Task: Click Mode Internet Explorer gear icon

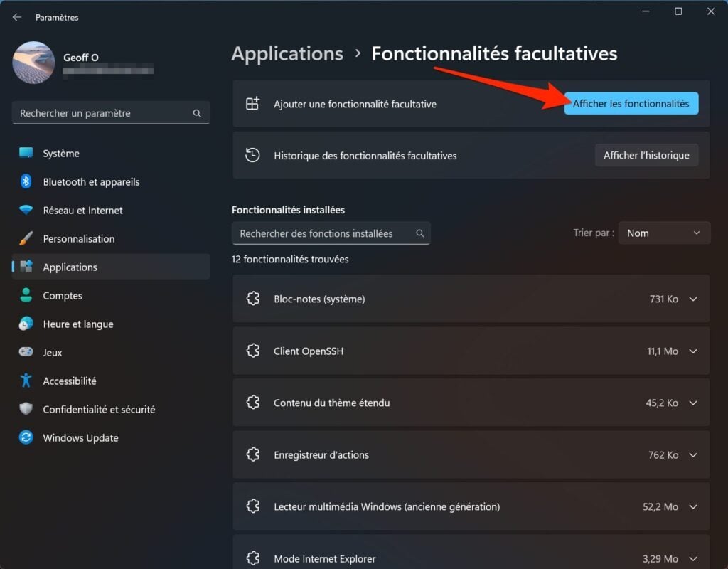Action: coord(253,558)
